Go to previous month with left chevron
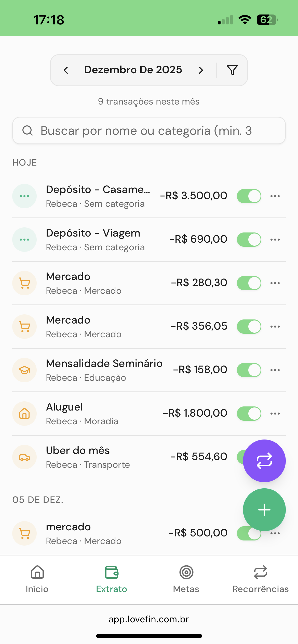The height and width of the screenshot is (644, 298). tap(66, 70)
